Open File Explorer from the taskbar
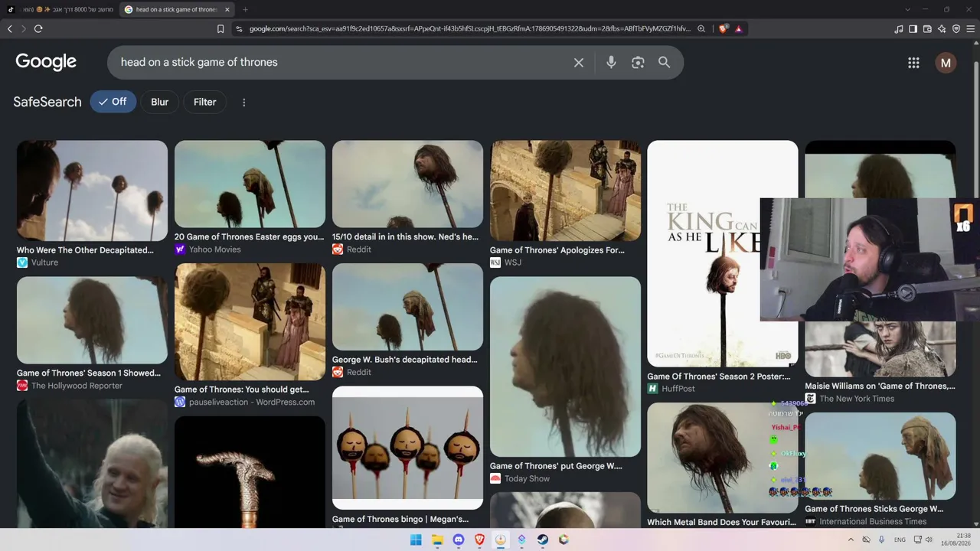The width and height of the screenshot is (980, 551). click(437, 540)
